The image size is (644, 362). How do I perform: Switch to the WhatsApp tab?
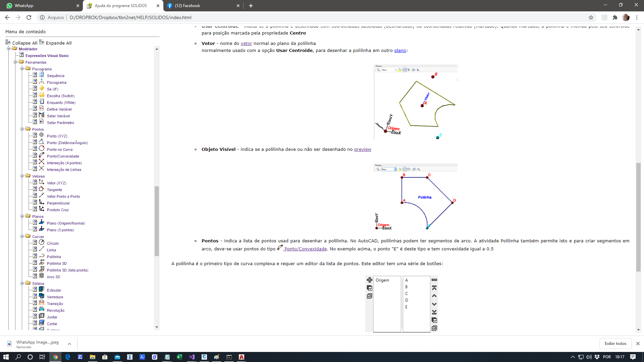[43, 6]
